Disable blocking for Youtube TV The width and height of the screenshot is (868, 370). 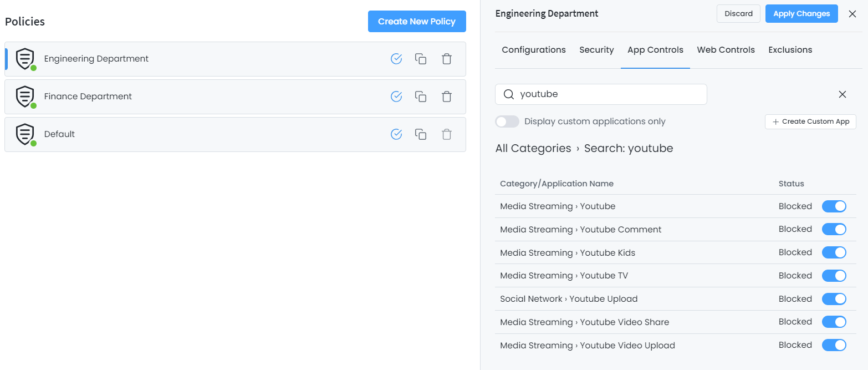(834, 276)
